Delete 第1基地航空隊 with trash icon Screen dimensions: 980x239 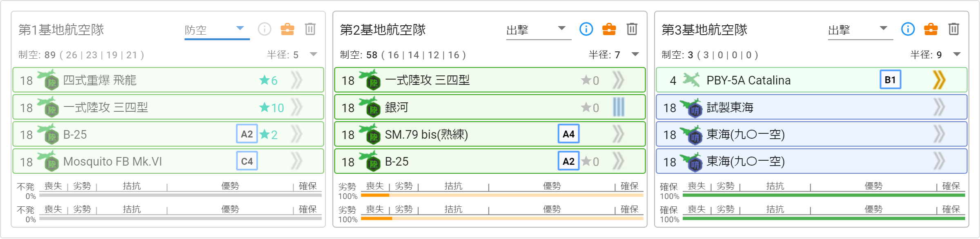click(310, 29)
